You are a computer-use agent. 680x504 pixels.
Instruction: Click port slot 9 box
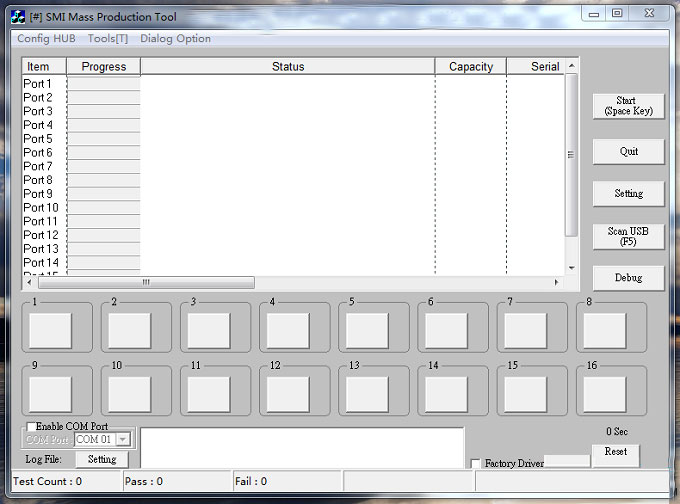[x=50, y=394]
